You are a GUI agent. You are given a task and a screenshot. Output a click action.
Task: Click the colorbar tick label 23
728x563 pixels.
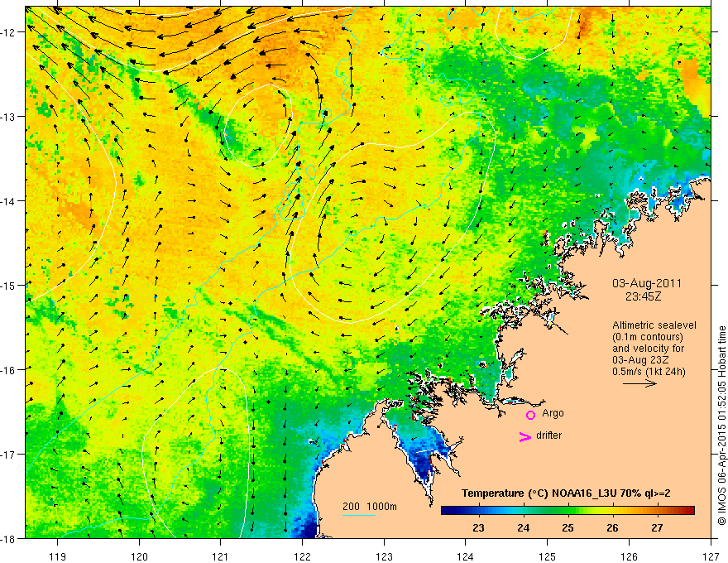pyautogui.click(x=479, y=527)
